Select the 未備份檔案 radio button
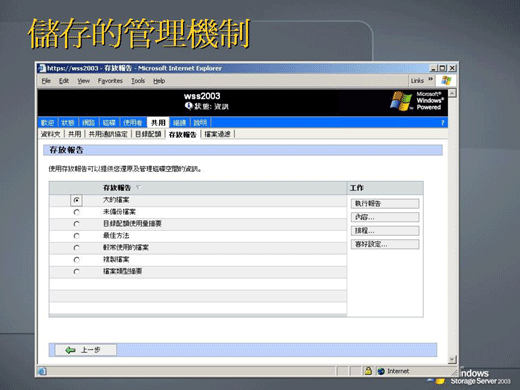 77,212
